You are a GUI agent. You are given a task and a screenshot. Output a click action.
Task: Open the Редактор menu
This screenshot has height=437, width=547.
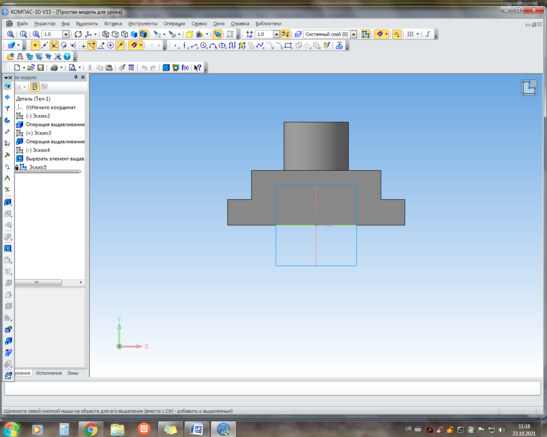coord(45,23)
